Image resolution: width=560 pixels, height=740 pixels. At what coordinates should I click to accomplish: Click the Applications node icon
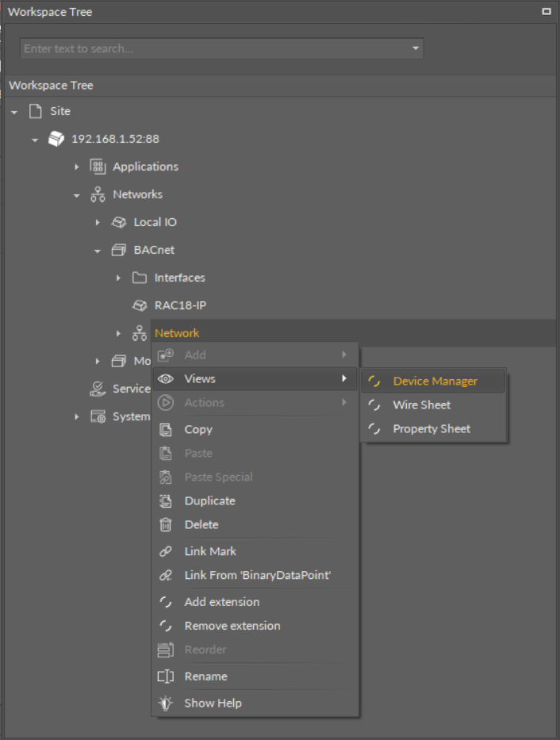coord(98,167)
